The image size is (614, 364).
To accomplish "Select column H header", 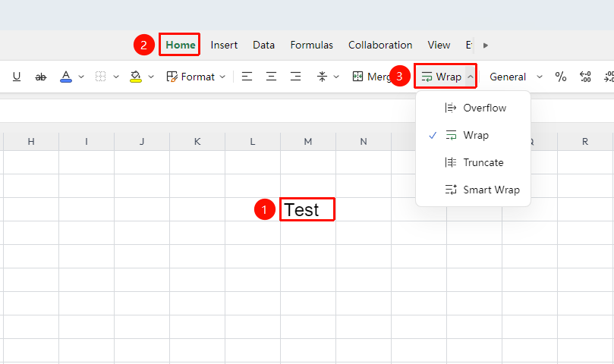I will [31, 141].
